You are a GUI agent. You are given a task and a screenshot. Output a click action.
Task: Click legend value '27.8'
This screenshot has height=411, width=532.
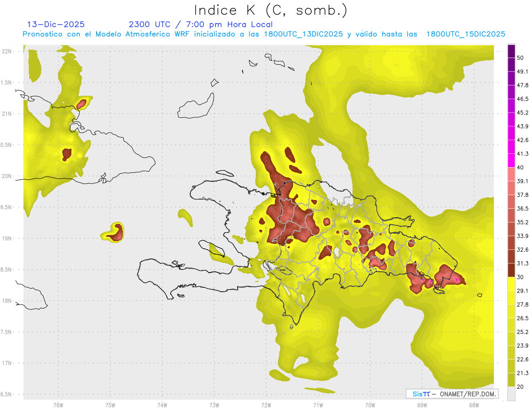(x=522, y=305)
